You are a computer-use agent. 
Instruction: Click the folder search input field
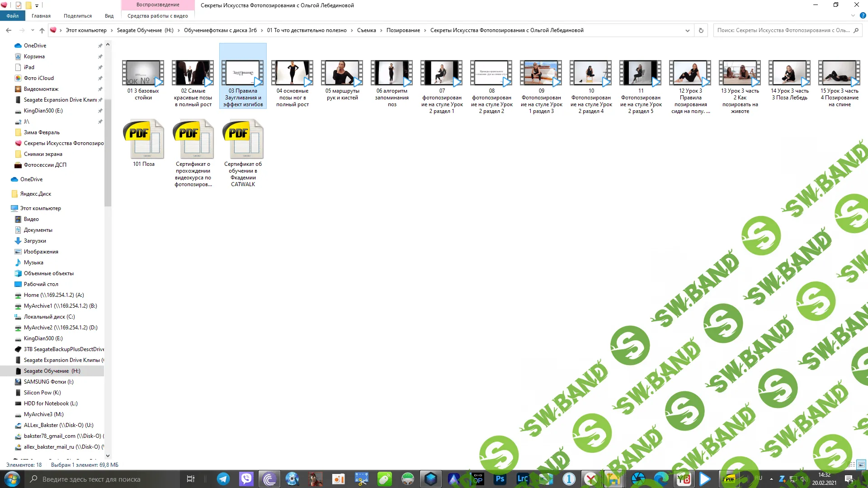click(783, 30)
